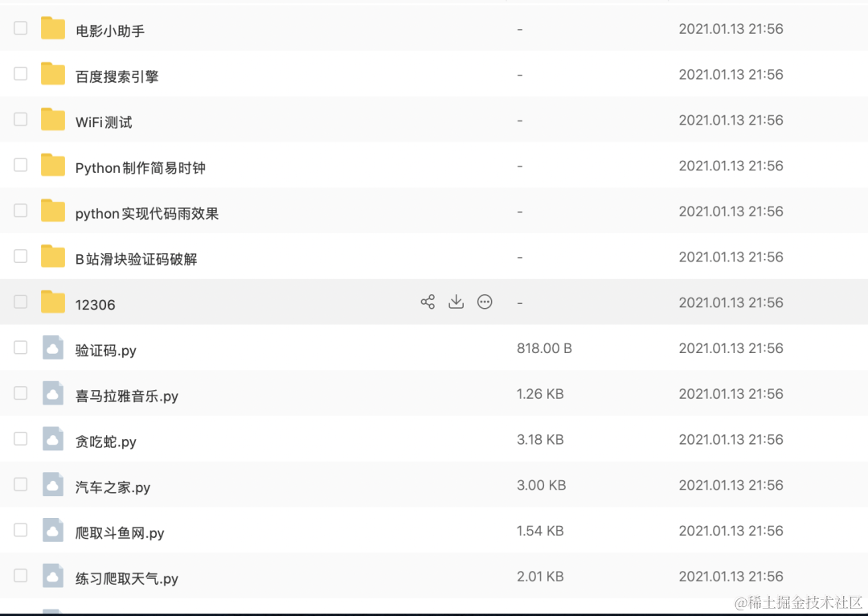The height and width of the screenshot is (616, 868).
Task: Open the python实现代码雨效果 folder name
Action: point(147,213)
